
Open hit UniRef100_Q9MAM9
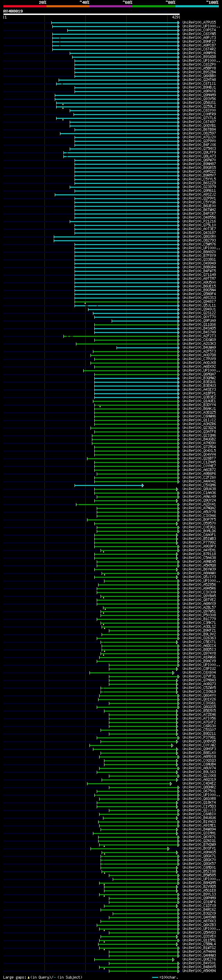pos(199,95)
